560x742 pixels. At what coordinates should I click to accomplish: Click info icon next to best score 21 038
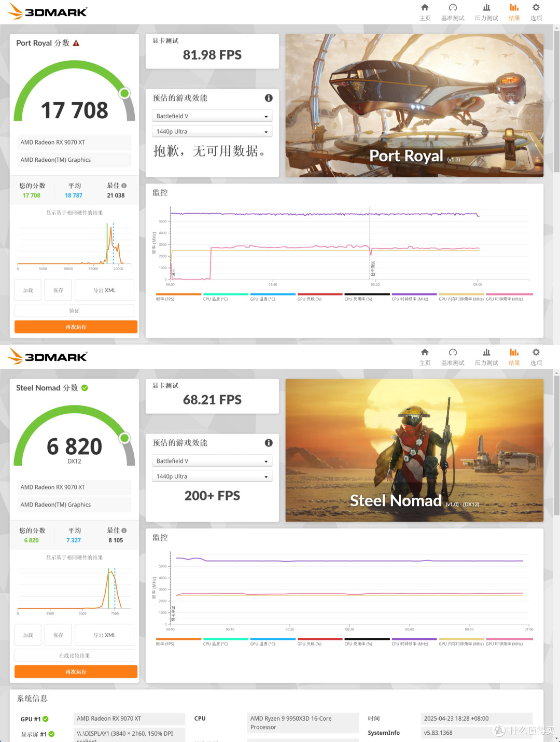[124, 186]
